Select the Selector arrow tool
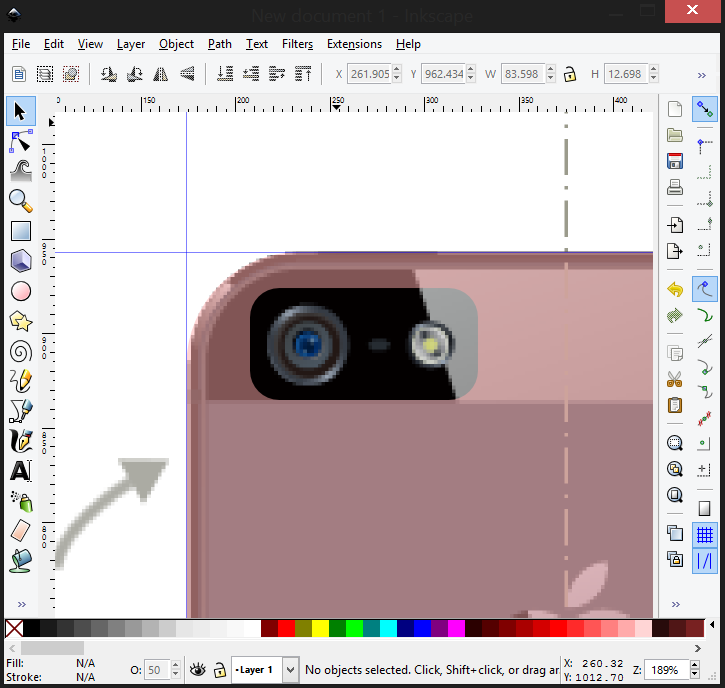 [20, 111]
